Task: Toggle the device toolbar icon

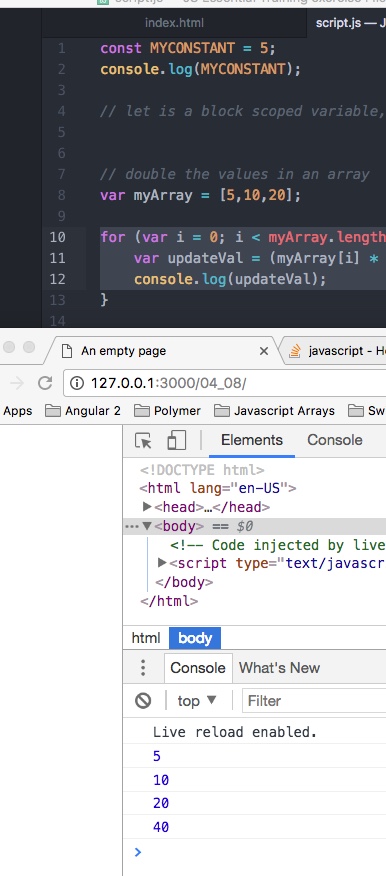Action: tap(177, 440)
